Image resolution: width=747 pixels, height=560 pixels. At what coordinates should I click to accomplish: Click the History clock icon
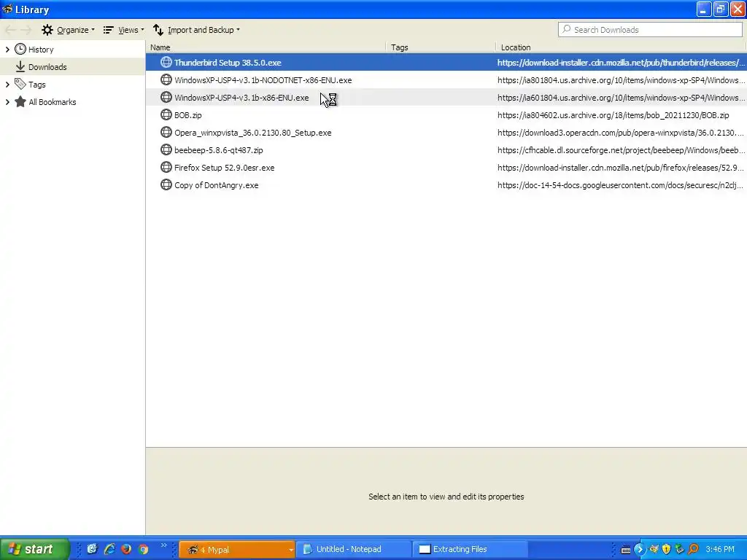coord(20,49)
